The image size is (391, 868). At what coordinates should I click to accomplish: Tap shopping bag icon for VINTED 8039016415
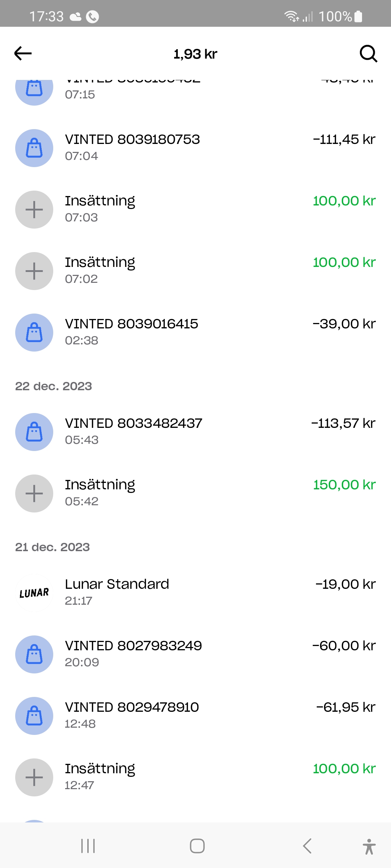click(x=34, y=333)
